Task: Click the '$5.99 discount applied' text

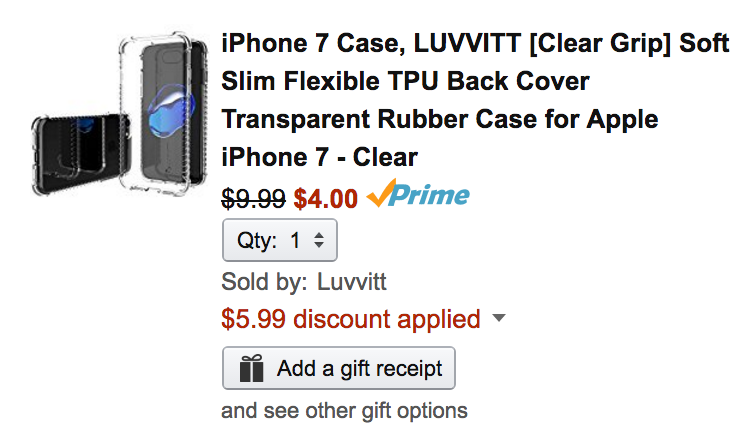Action: [x=351, y=319]
